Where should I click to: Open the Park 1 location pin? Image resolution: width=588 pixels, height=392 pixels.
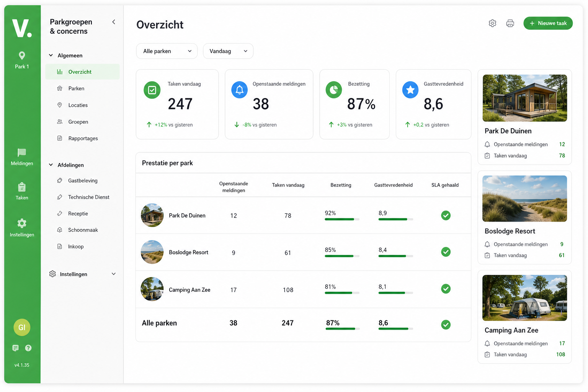22,56
